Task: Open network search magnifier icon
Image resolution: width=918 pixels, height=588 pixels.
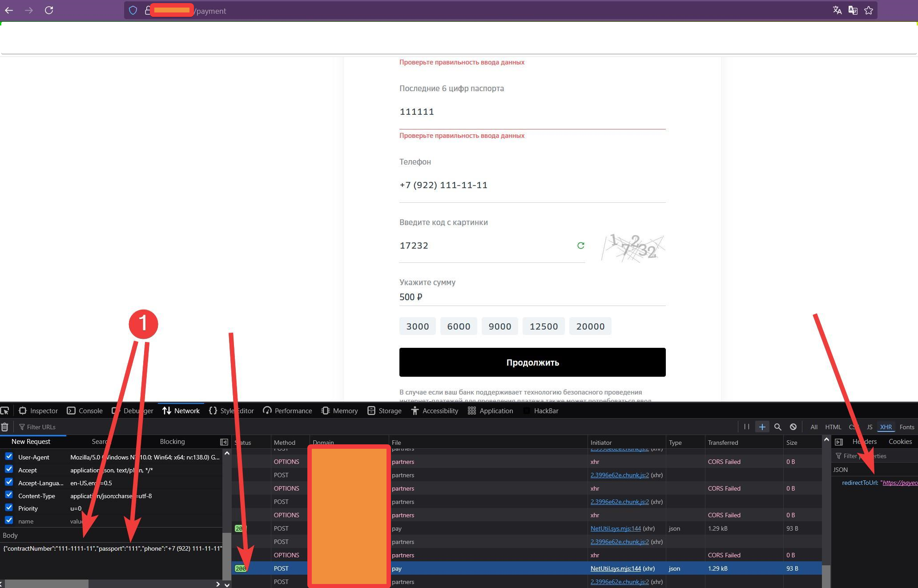Action: tap(777, 427)
